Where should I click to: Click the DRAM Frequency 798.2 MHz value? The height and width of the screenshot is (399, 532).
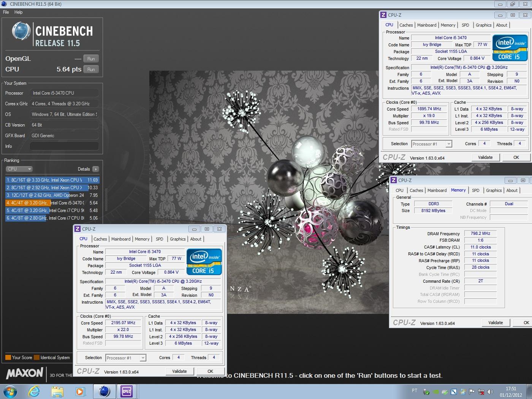click(480, 234)
